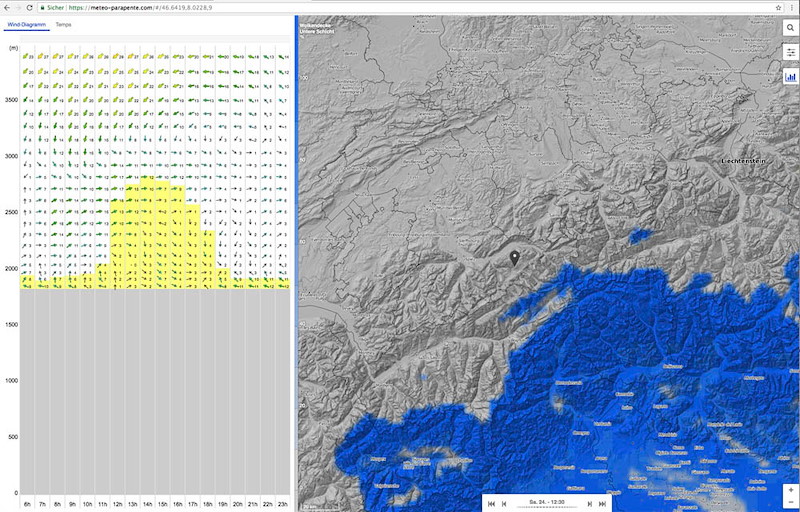
Task: Click the Liechtenstein label on the map
Action: pos(744,161)
